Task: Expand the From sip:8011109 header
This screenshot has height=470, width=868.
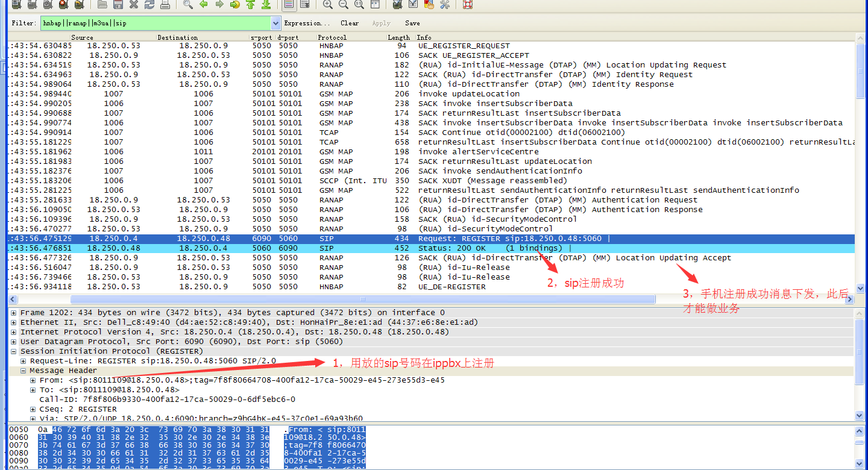Action: [33, 380]
